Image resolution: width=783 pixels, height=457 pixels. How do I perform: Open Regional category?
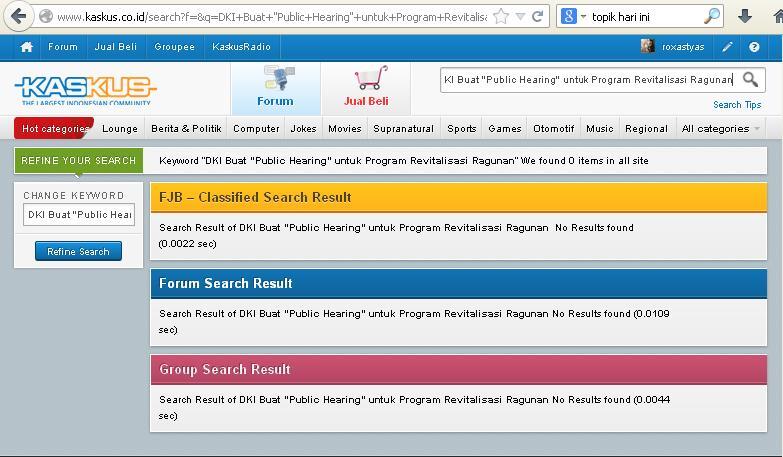click(646, 129)
